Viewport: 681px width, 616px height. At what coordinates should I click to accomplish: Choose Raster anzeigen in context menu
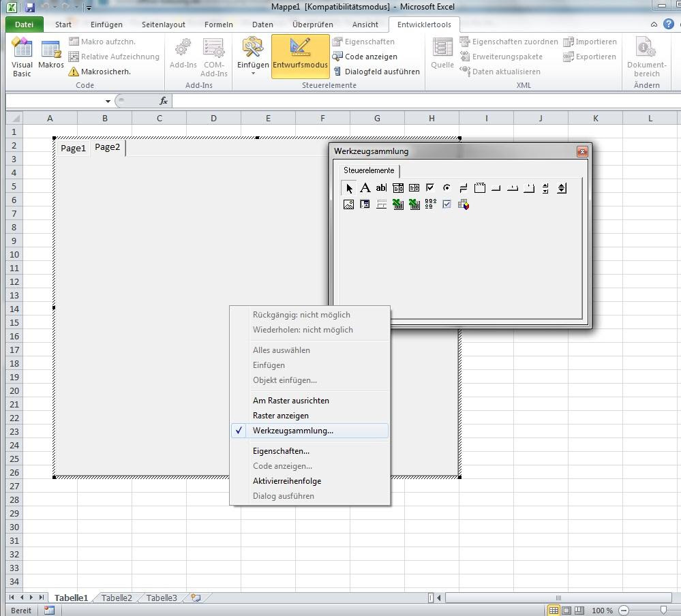(x=309, y=416)
